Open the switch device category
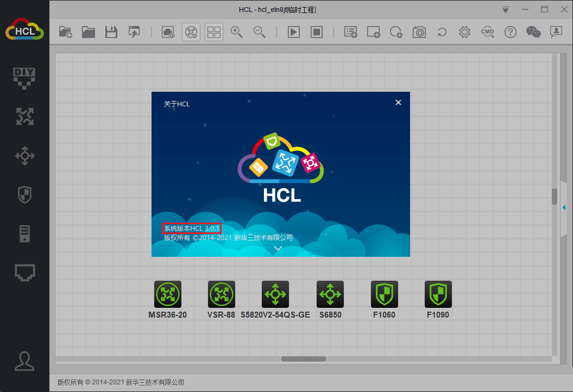The image size is (573, 392). pos(24,156)
